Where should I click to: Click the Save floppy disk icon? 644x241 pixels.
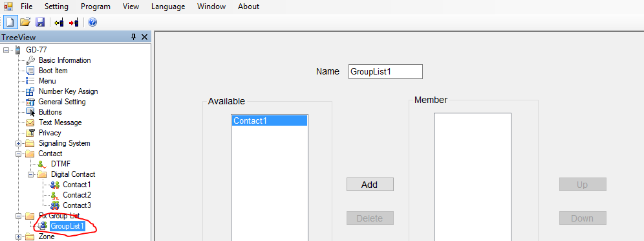click(x=40, y=22)
